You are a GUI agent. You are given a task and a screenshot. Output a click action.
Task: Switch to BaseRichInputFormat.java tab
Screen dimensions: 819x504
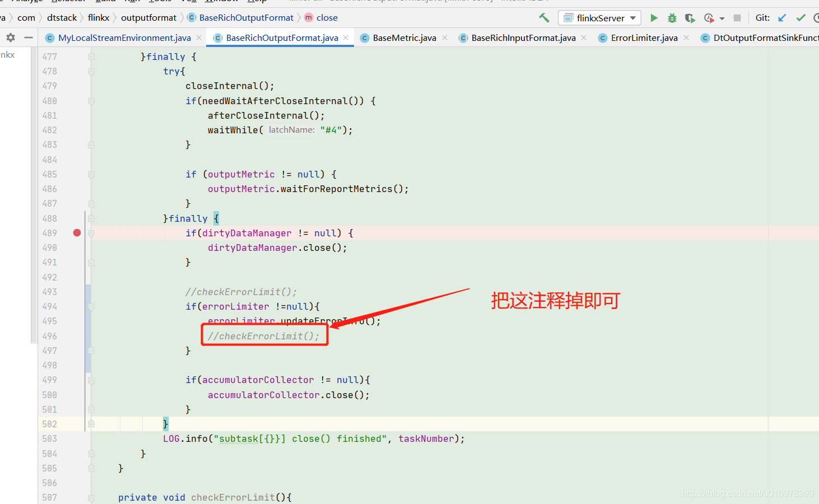(x=523, y=38)
